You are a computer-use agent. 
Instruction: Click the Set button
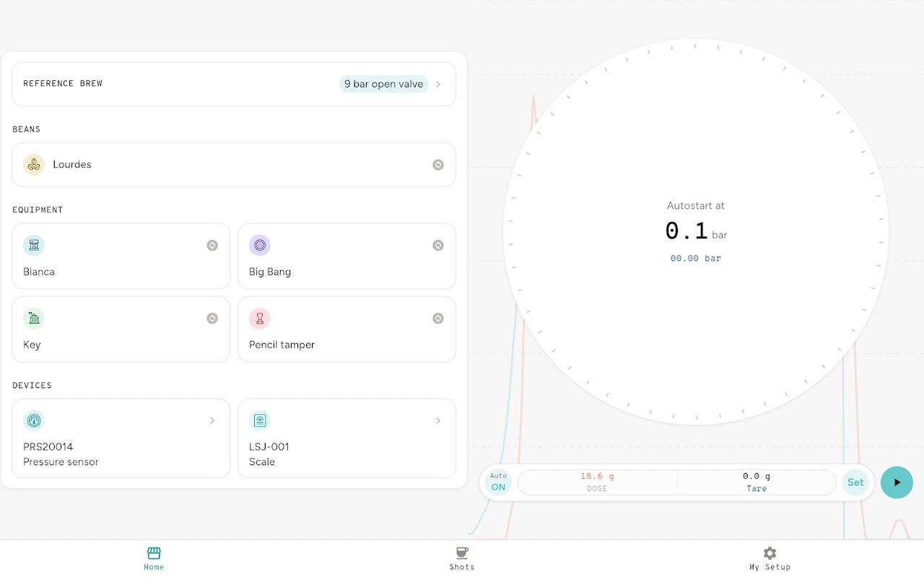pos(855,482)
